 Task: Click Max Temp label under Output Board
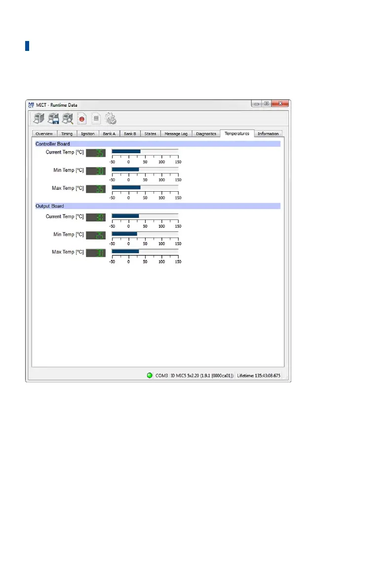tap(68, 252)
